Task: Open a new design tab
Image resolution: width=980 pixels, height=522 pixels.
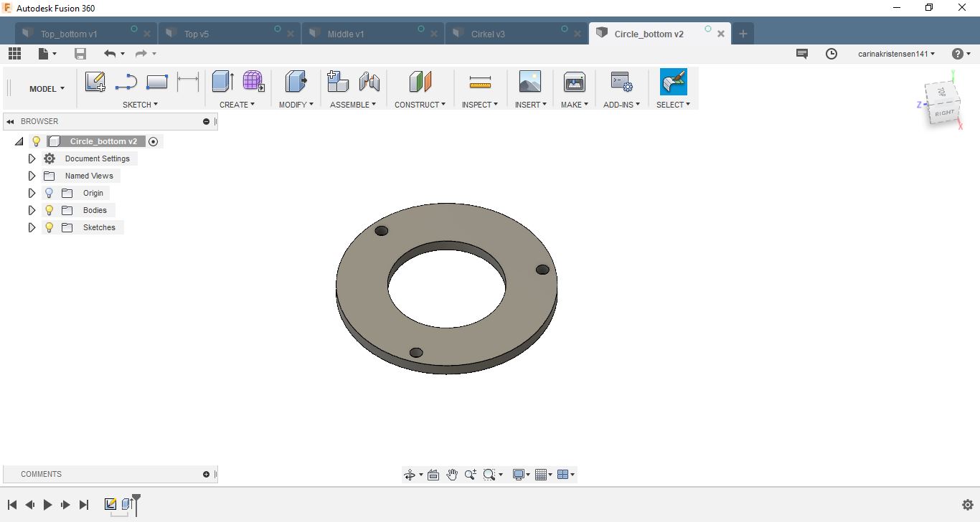Action: [743, 34]
